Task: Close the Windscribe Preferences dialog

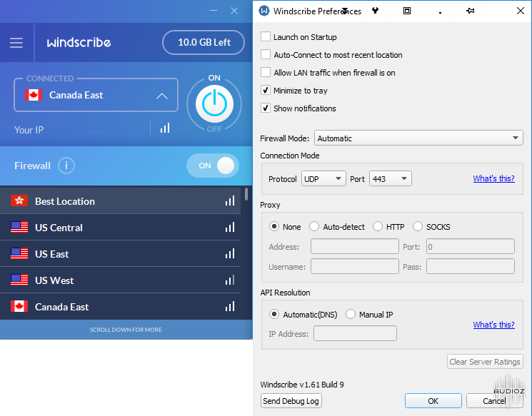Action: pyautogui.click(x=521, y=11)
